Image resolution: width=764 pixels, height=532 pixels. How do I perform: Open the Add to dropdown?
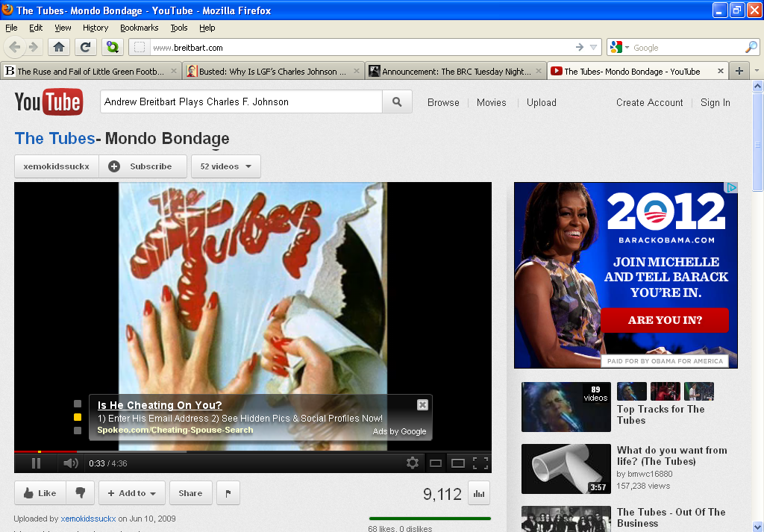pos(131,493)
